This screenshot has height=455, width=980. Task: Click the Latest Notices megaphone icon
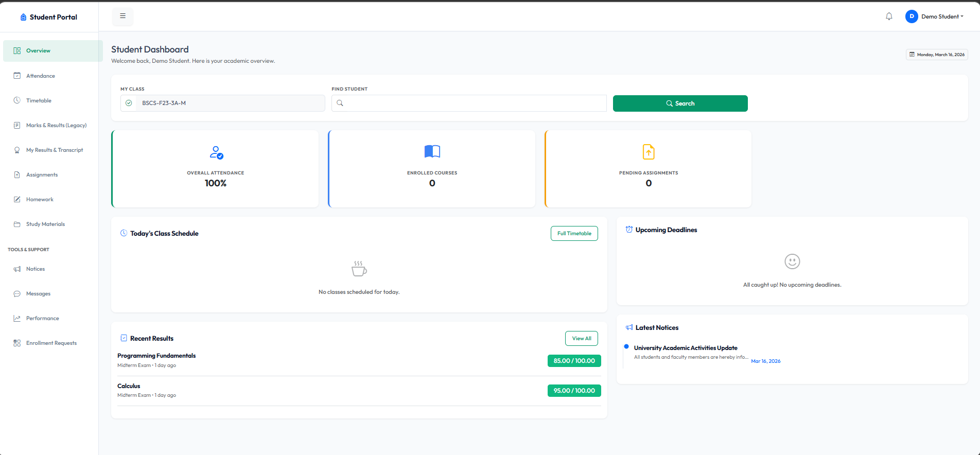[x=629, y=327]
